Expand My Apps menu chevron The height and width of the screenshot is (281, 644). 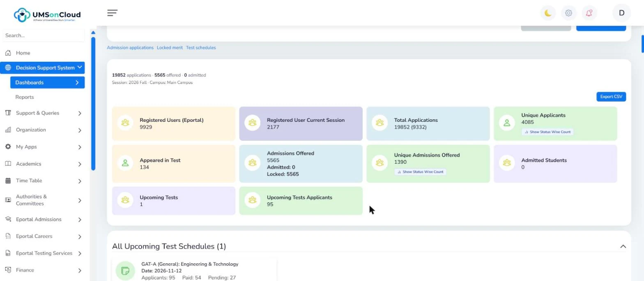click(80, 147)
